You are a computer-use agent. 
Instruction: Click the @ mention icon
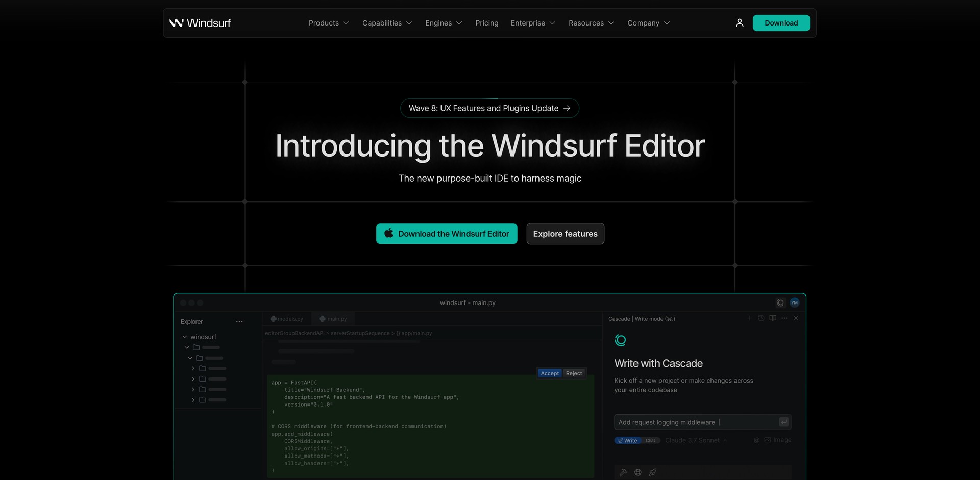(756, 440)
